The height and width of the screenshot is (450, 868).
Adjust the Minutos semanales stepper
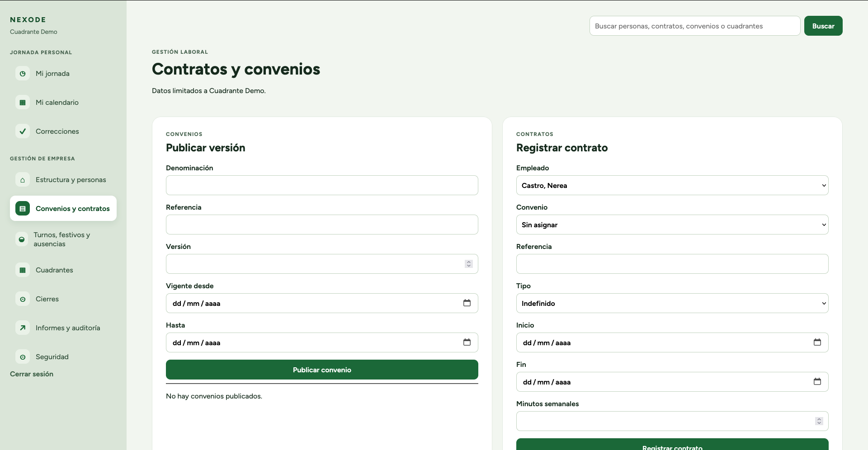pos(819,421)
